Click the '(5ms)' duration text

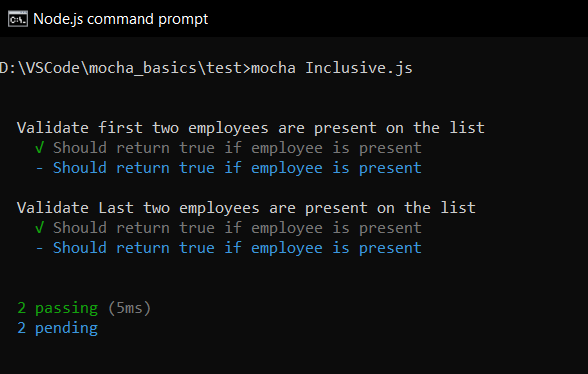[x=129, y=308]
